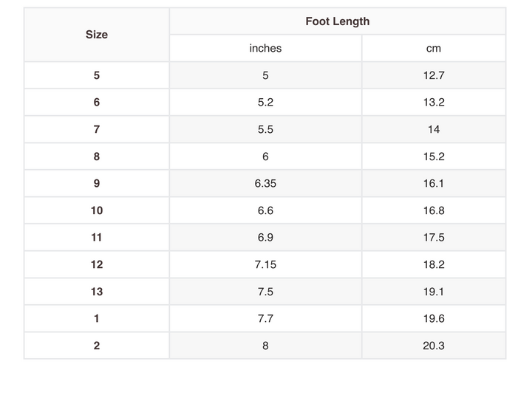Click size 11 row label
Screen dimensions: 532x395
coord(97,238)
